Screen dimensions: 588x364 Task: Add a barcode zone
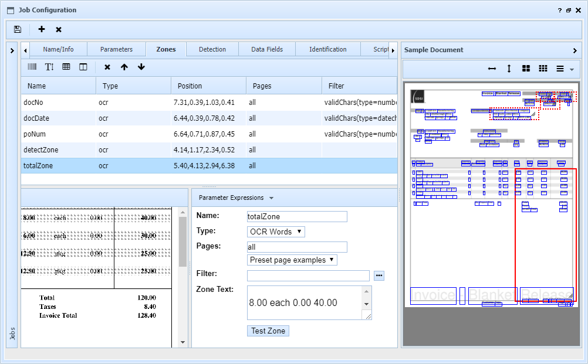[32, 67]
